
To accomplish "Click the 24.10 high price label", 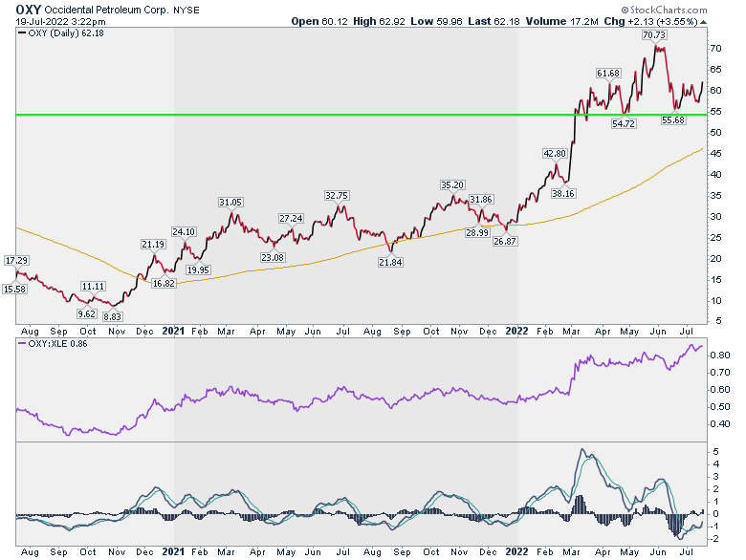I will [x=184, y=231].
